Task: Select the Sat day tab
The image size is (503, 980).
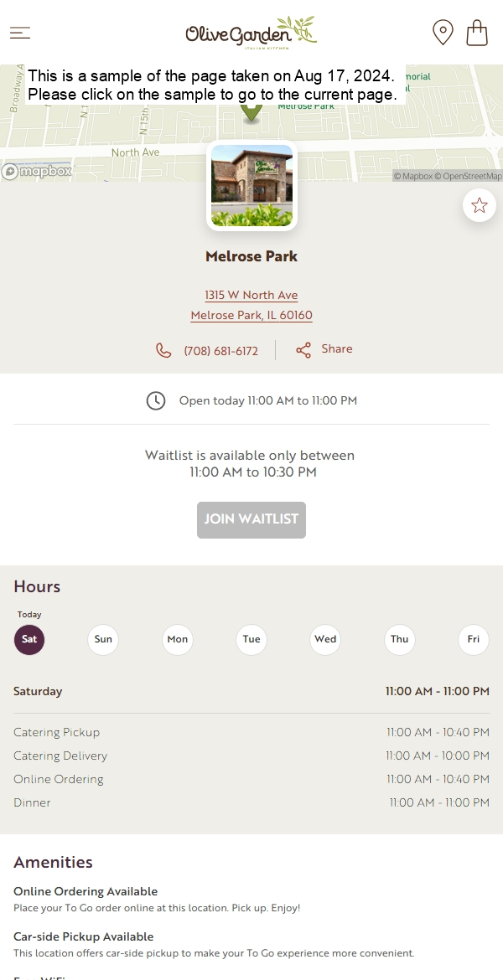Action: [29, 639]
